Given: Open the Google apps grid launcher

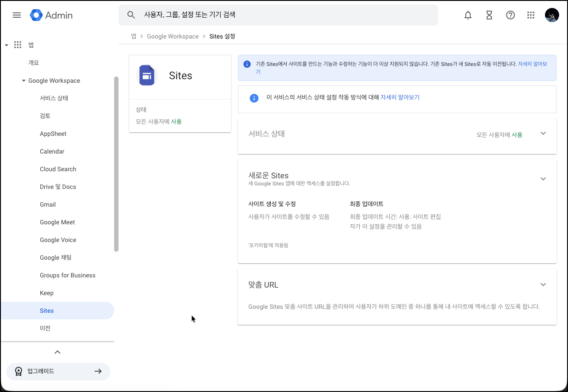Looking at the screenshot, I should point(531,15).
